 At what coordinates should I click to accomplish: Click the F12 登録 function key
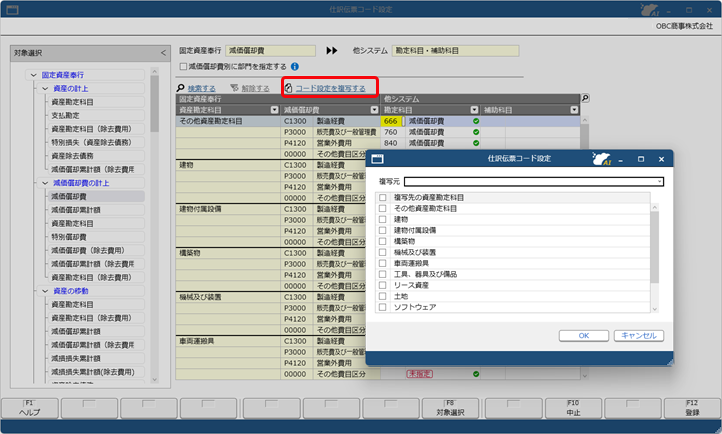click(693, 408)
